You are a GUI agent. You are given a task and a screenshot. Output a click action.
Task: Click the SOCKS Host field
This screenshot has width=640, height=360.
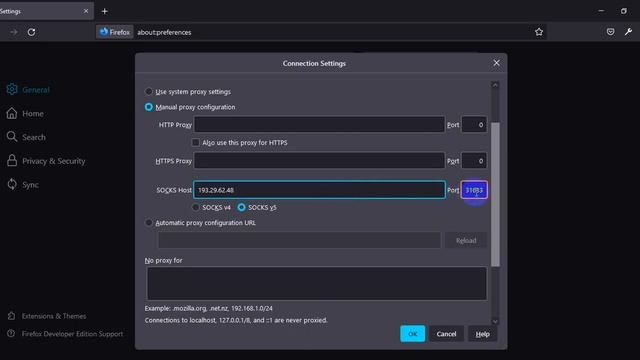pyautogui.click(x=319, y=190)
